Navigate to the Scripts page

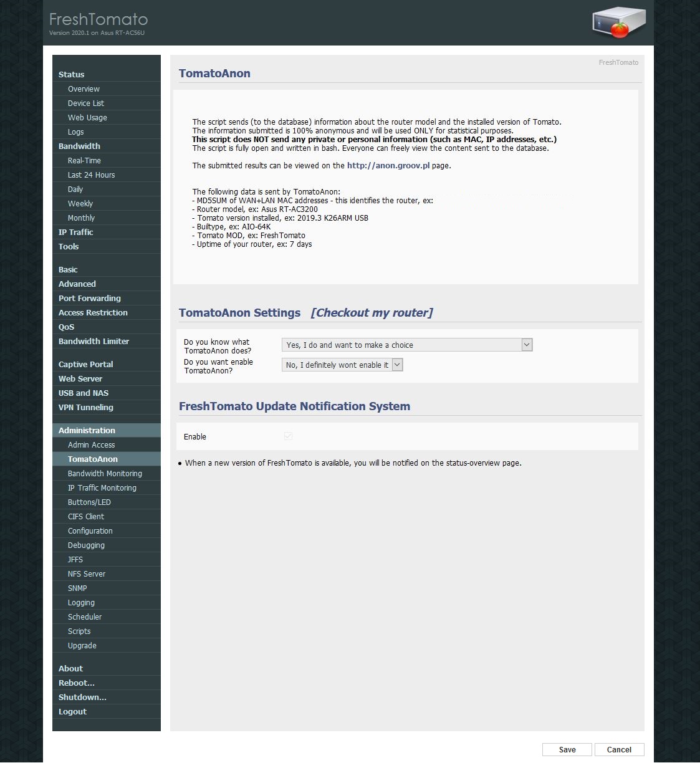107,631
